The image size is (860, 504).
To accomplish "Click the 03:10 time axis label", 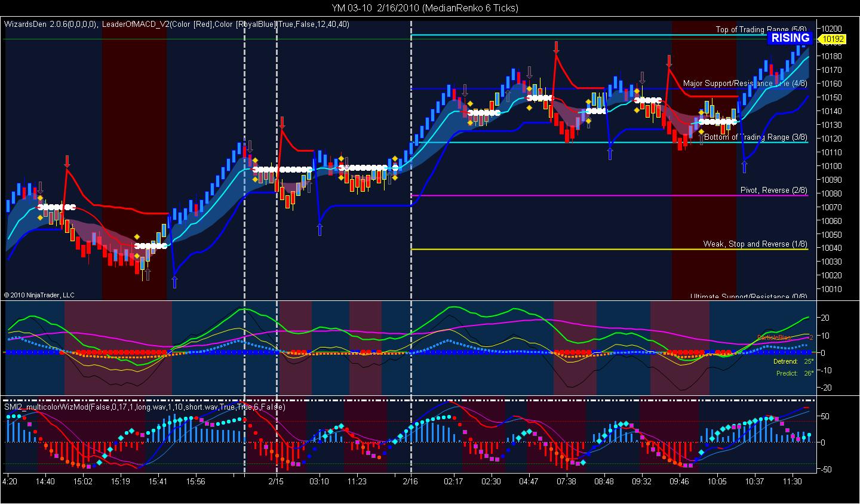I will point(319,481).
